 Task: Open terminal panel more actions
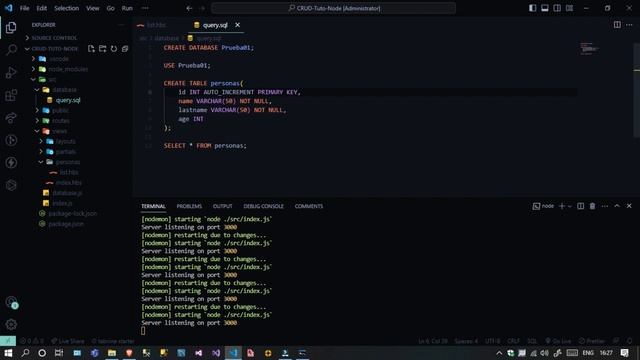(x=604, y=206)
